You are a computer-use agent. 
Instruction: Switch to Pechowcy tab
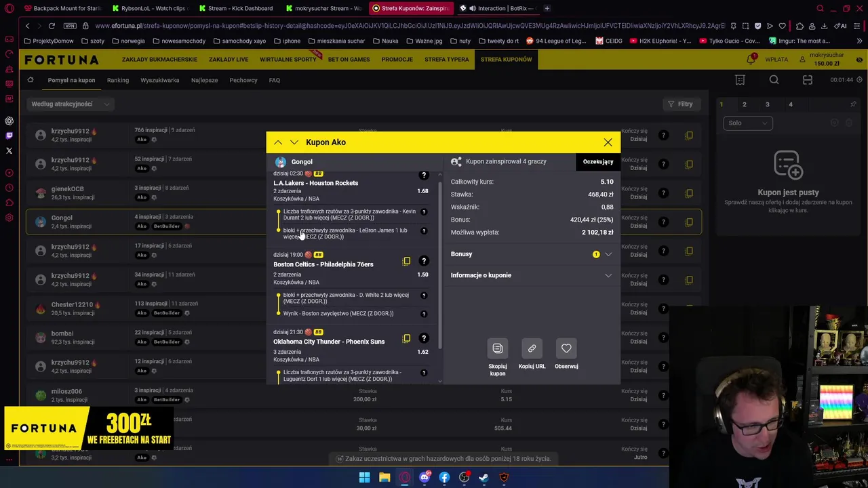pos(243,80)
